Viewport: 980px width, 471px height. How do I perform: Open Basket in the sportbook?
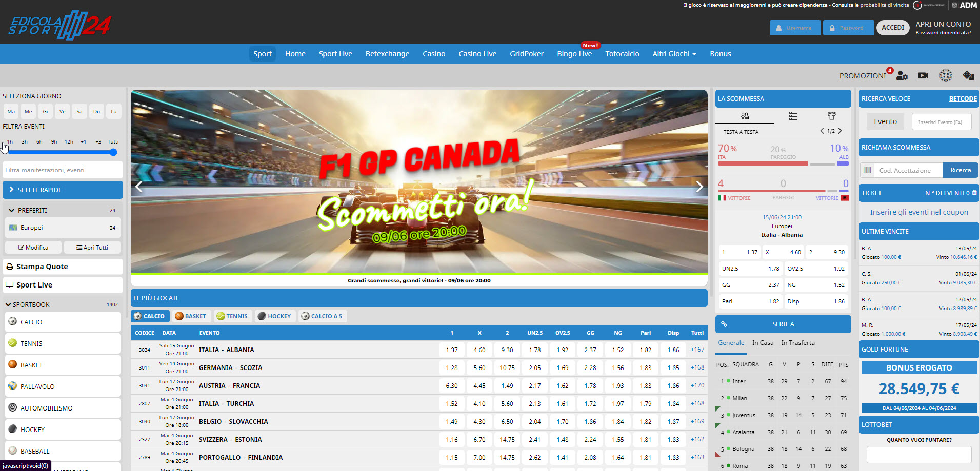(63, 365)
